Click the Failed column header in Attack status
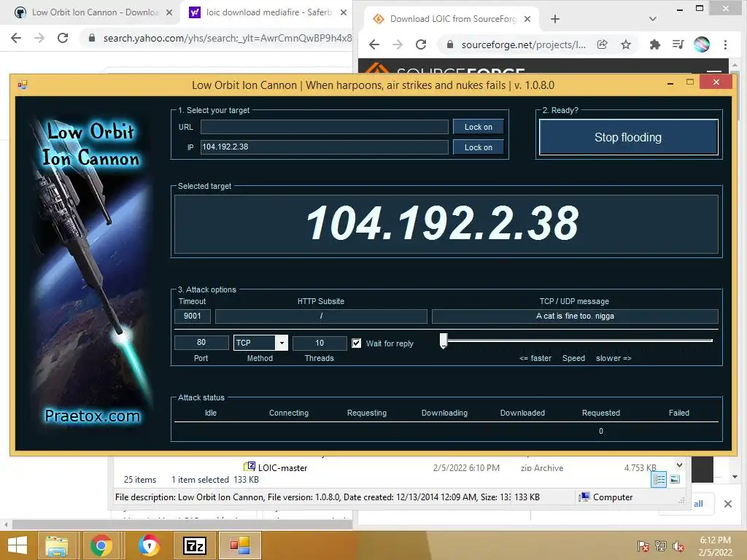 tap(678, 413)
